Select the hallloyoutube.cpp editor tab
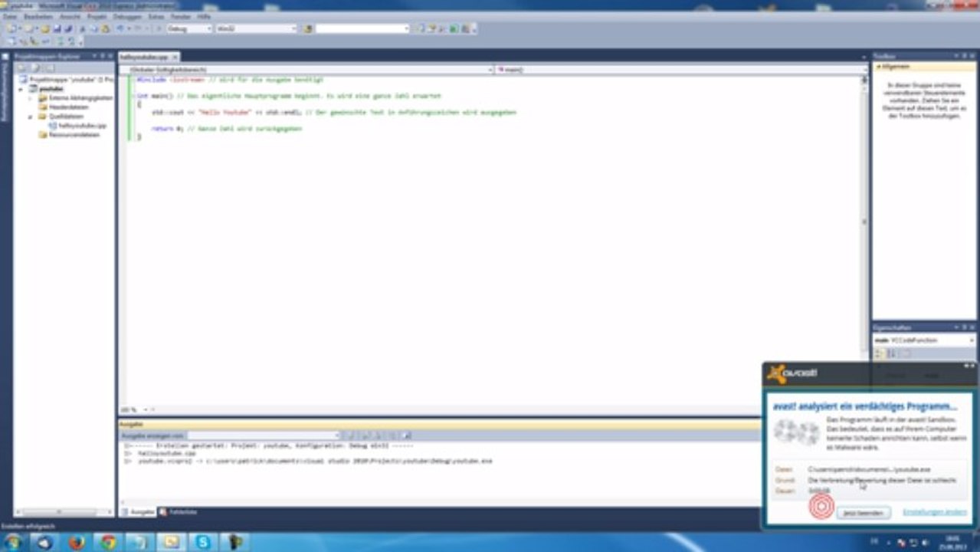Image resolution: width=980 pixels, height=552 pixels. tap(148, 57)
